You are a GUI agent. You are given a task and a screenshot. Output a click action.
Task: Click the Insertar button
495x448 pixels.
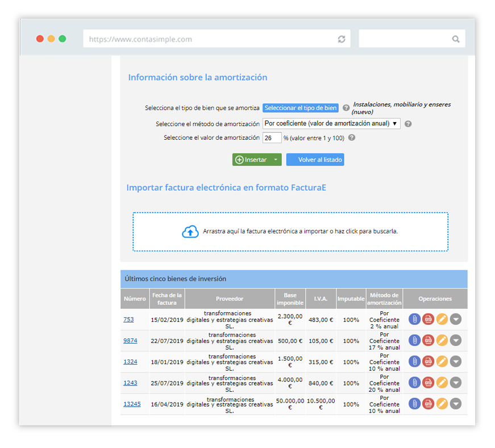click(251, 160)
